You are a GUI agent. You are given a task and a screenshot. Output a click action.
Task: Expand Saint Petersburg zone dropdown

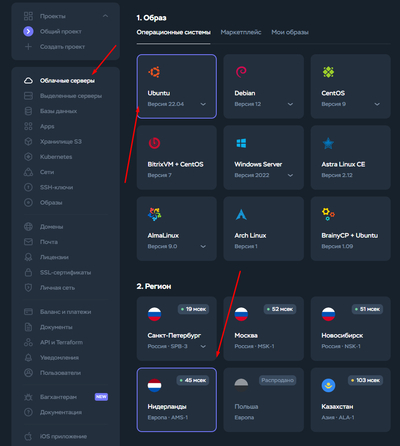(x=203, y=347)
